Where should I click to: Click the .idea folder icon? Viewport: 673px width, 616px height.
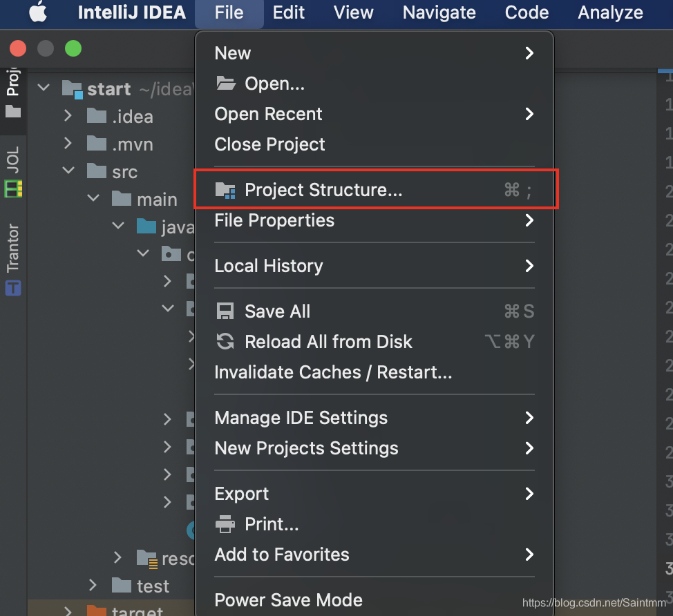(x=97, y=116)
